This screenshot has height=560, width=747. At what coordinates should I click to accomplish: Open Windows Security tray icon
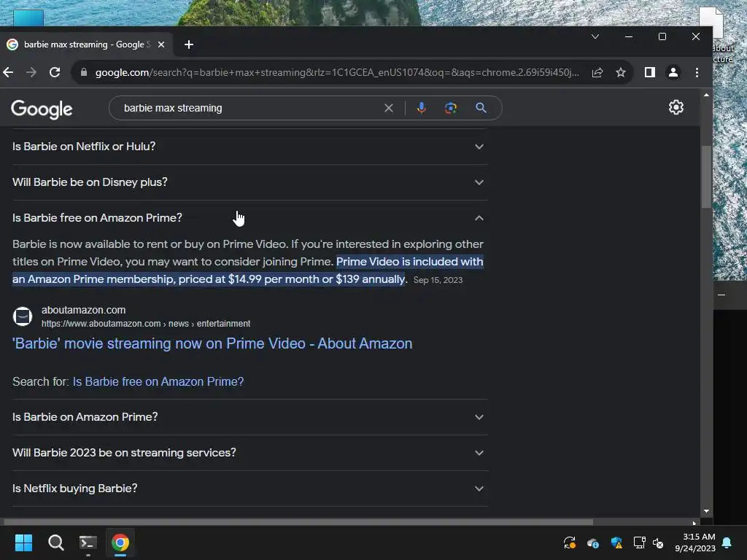coord(616,542)
